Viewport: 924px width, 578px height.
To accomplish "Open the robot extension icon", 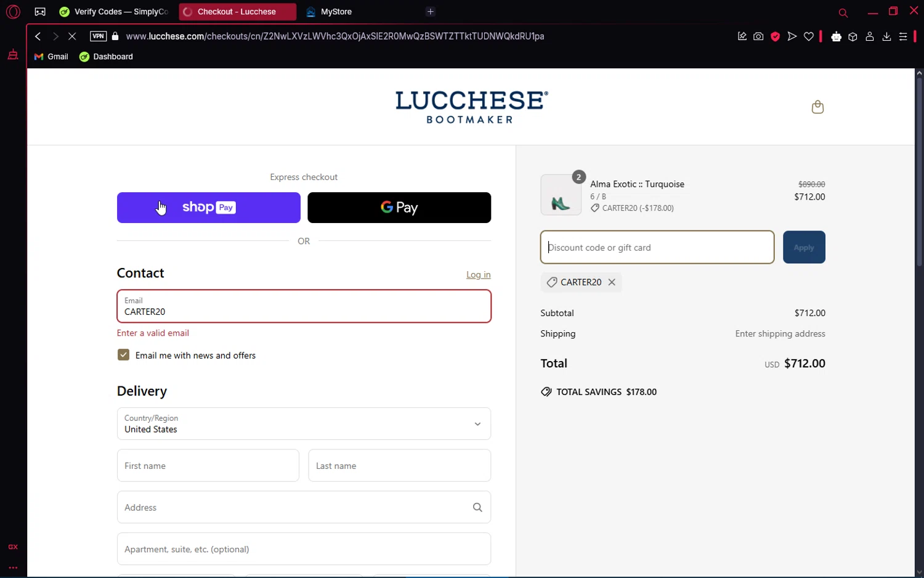I will pyautogui.click(x=836, y=36).
